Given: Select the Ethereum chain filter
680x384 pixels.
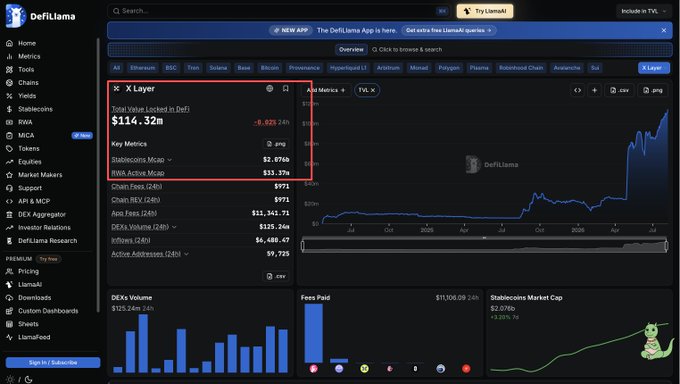Looking at the screenshot, I should pos(143,68).
